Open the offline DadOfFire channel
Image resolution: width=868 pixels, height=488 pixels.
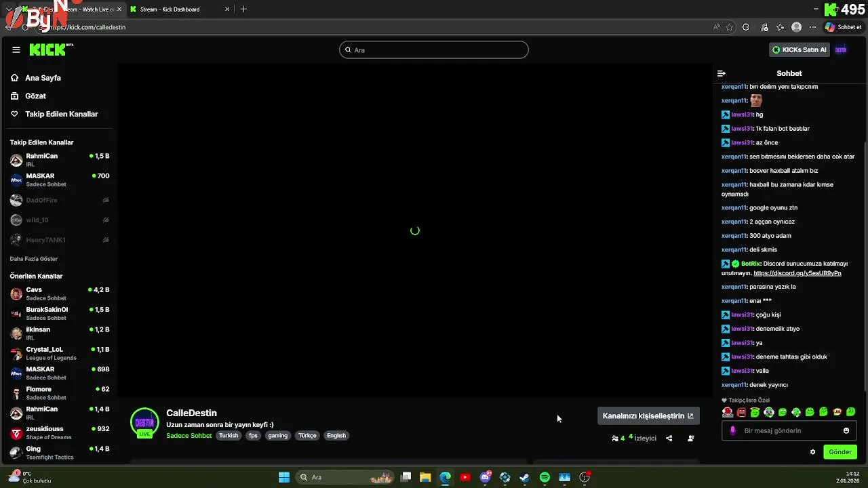pos(60,200)
